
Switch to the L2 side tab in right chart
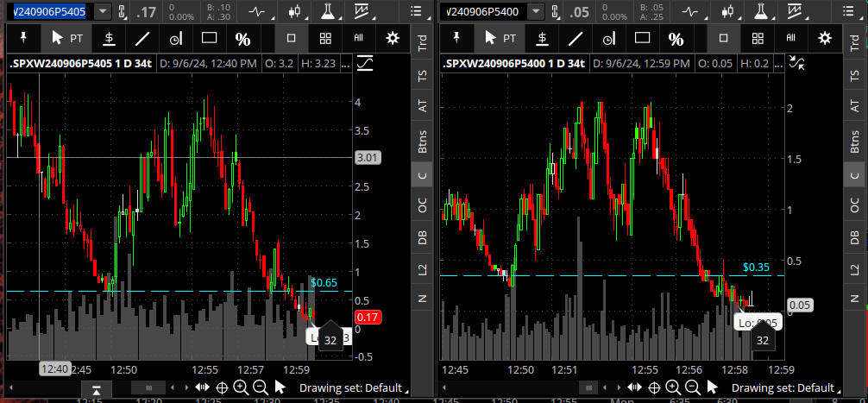(855, 269)
